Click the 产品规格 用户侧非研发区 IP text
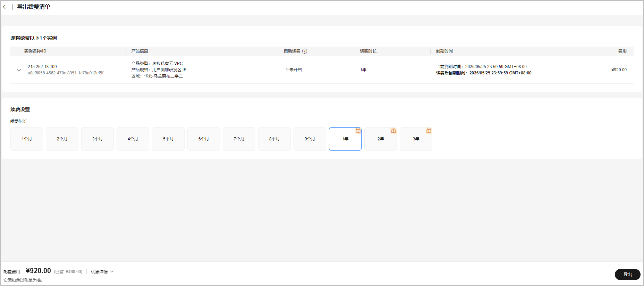 coord(159,70)
